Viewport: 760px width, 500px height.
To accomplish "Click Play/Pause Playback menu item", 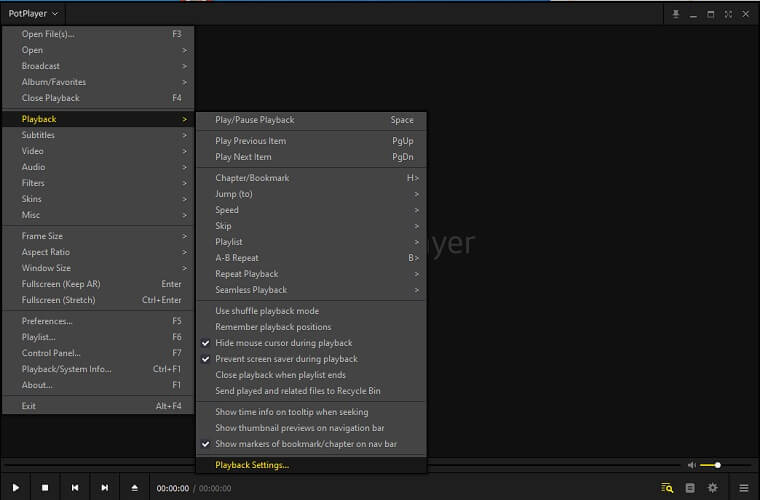I will (x=311, y=120).
